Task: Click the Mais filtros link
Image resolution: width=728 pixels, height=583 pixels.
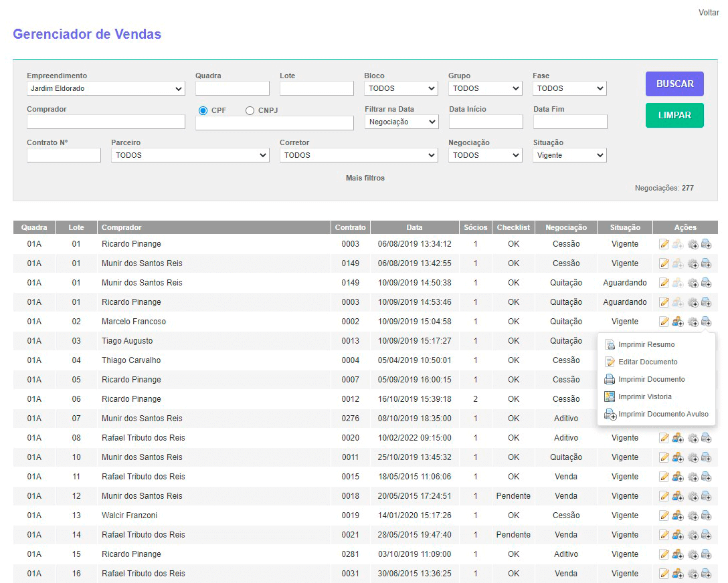Action: pyautogui.click(x=365, y=178)
